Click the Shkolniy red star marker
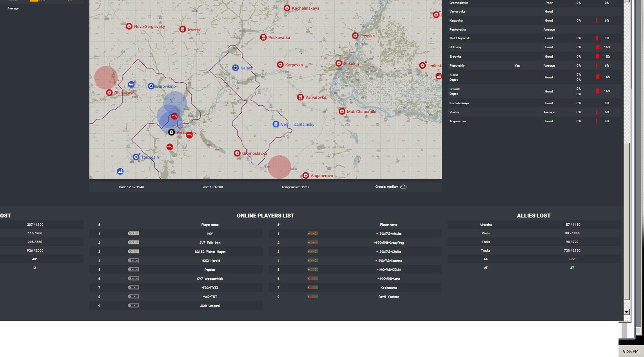 click(339, 63)
